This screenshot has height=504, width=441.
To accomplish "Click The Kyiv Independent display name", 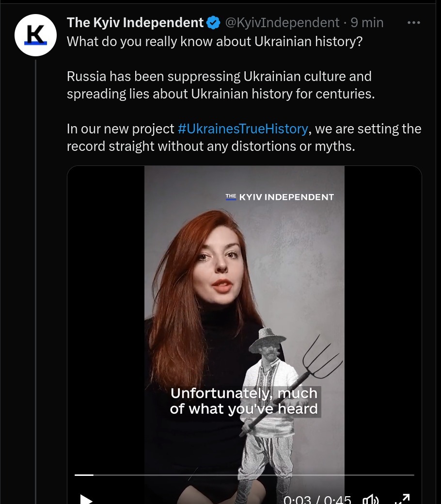I will click(135, 23).
